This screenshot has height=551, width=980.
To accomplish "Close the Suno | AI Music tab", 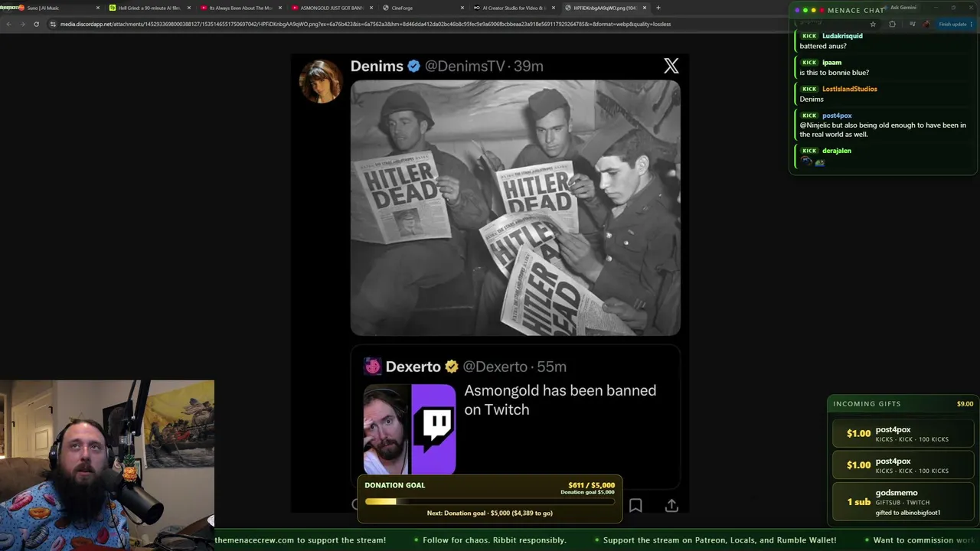I will (98, 8).
